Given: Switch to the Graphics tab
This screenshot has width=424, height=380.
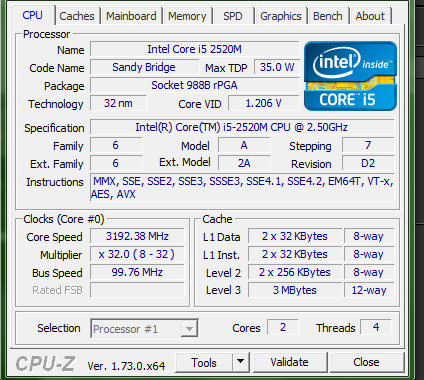Looking at the screenshot, I should (281, 16).
